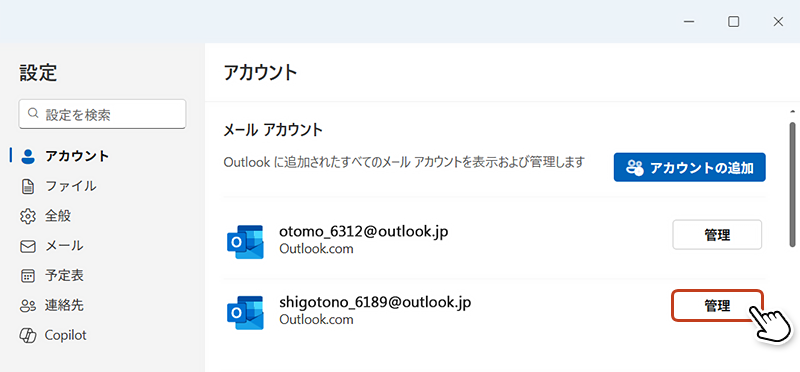Minimize the settings window
The width and height of the screenshot is (800, 372).
coord(689,21)
